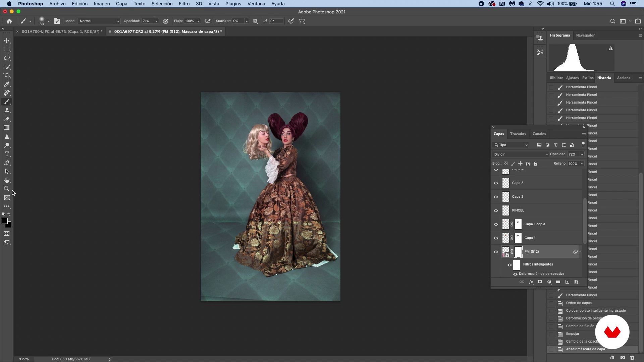
Task: Hide the PM (512) layer
Action: tap(496, 252)
